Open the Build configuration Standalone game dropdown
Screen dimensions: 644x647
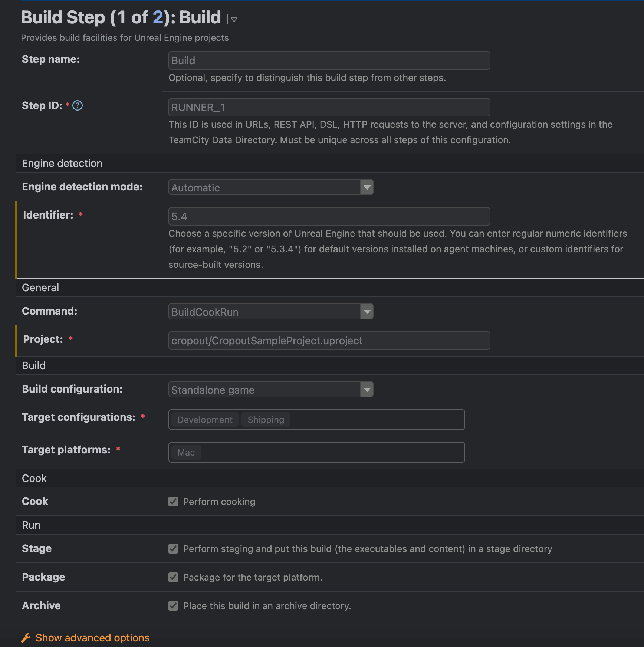[x=271, y=390]
